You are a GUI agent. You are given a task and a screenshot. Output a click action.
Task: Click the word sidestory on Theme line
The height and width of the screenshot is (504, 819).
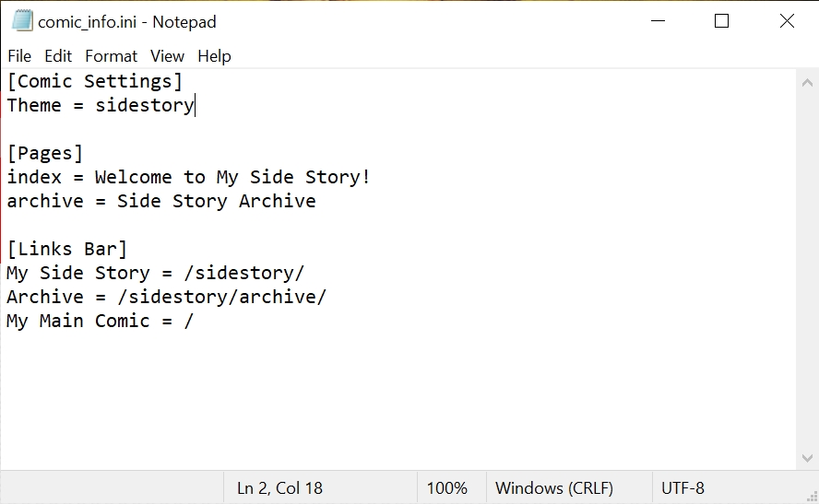pos(145,105)
